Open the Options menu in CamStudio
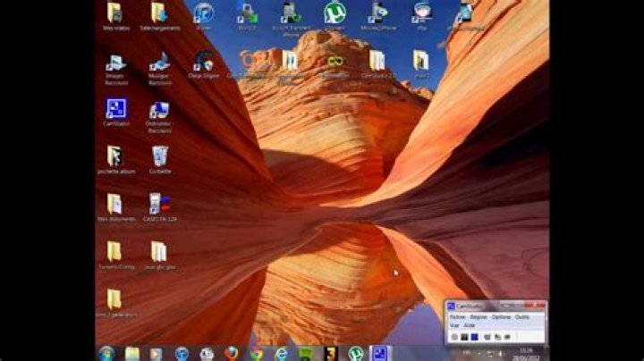Screen dimensions: 644x361 501,317
